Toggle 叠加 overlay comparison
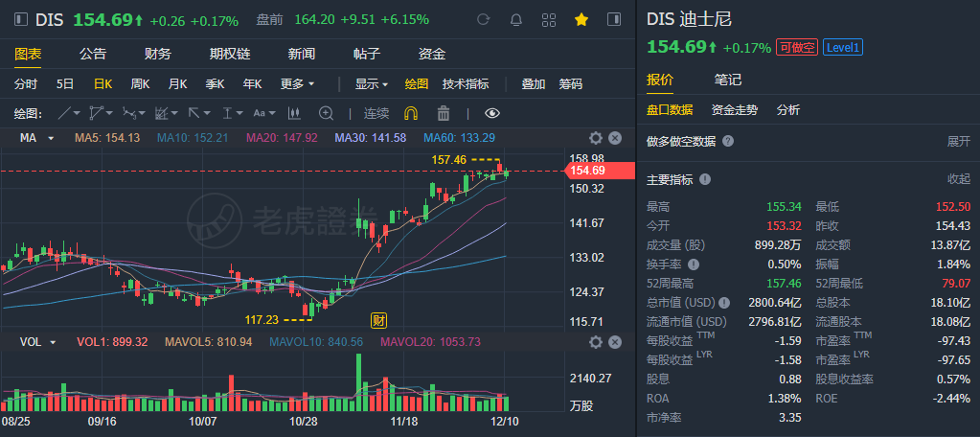Viewport: 980px width, 437px height. tap(534, 83)
